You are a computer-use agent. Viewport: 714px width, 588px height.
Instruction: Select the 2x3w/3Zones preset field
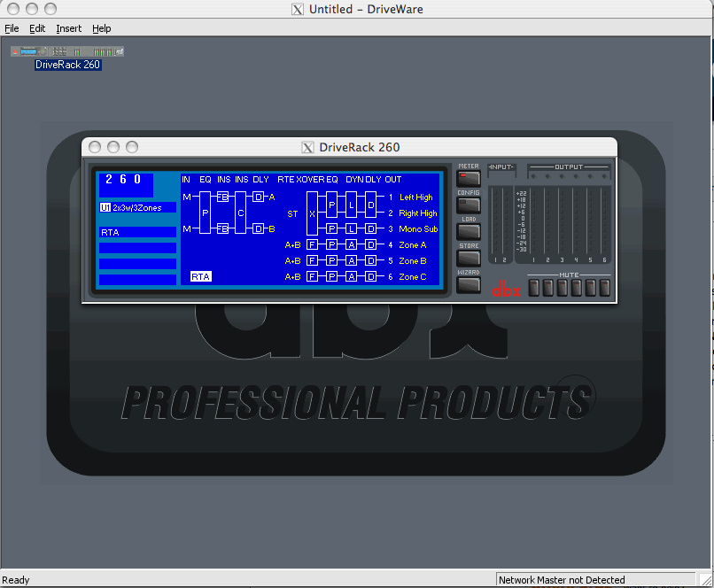coord(137,207)
